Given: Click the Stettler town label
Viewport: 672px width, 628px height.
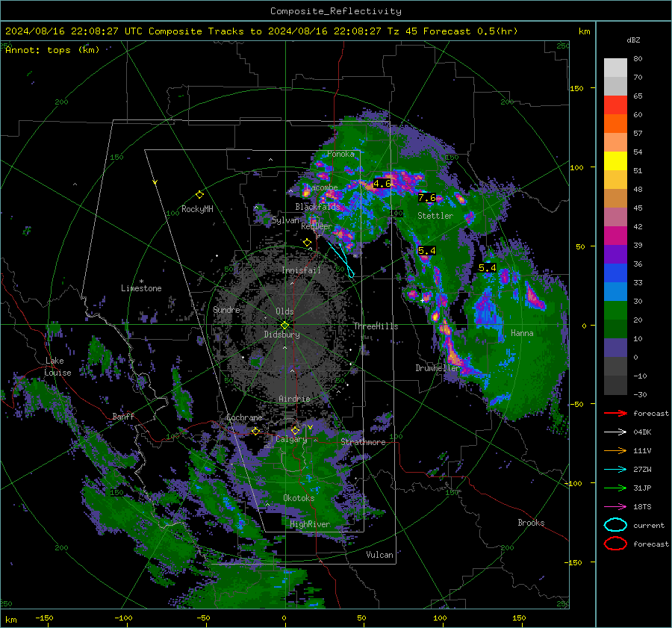Looking at the screenshot, I should coord(435,216).
